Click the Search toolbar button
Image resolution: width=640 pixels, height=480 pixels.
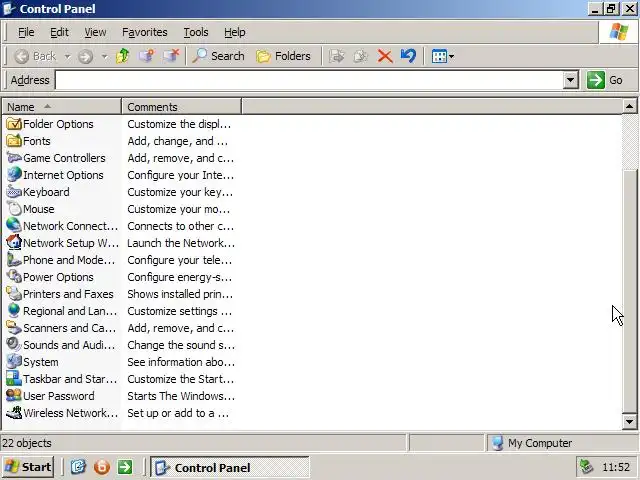point(218,56)
